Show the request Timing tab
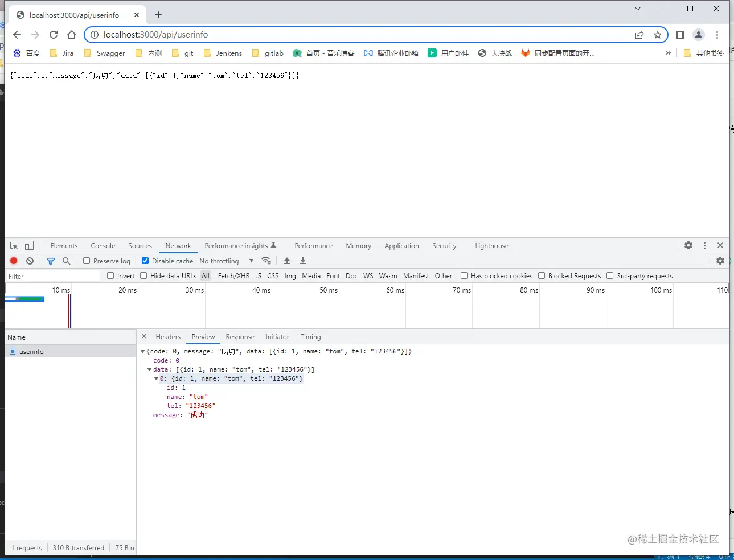The height and width of the screenshot is (560, 734). 310,337
